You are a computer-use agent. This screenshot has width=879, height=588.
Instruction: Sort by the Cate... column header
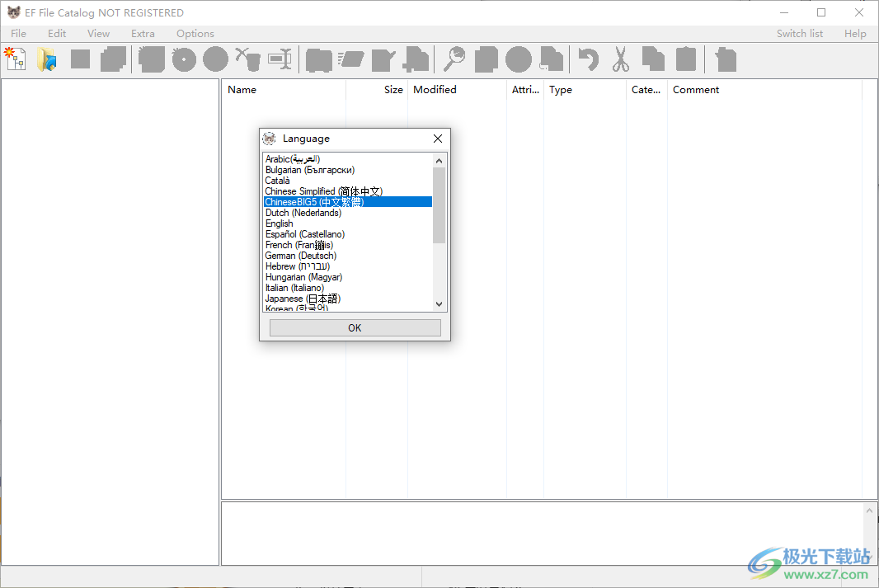(646, 90)
